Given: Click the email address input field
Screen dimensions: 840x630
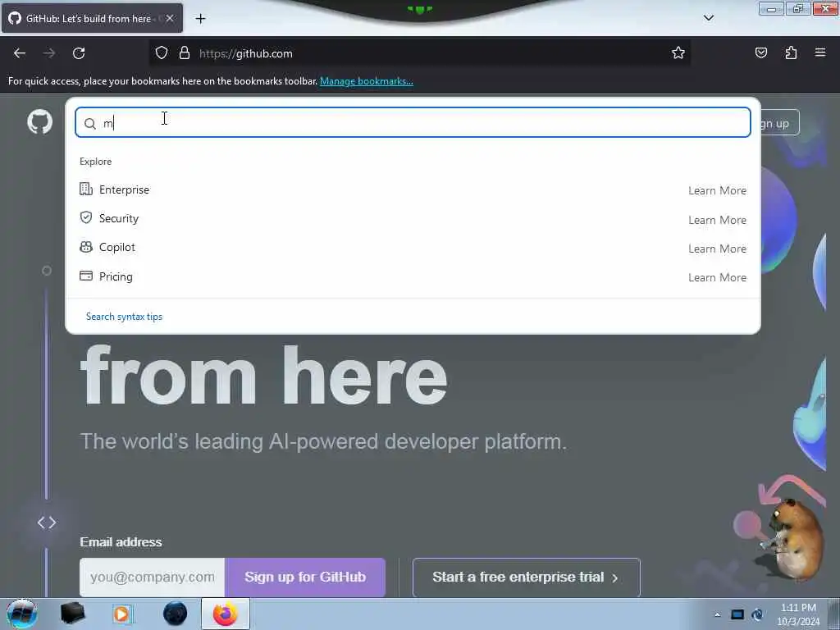Looking at the screenshot, I should coord(152,577).
